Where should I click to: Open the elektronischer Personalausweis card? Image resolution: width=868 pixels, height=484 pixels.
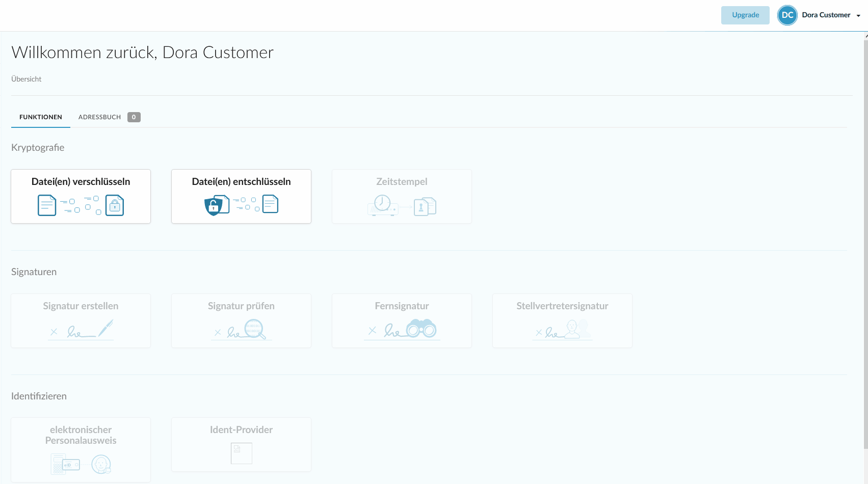point(81,449)
